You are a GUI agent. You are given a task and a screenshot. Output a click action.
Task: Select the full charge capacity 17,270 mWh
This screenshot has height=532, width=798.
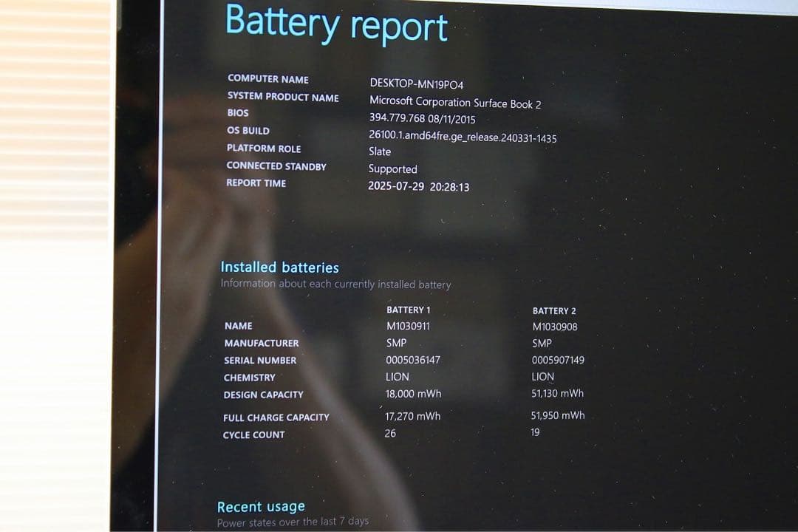click(412, 416)
